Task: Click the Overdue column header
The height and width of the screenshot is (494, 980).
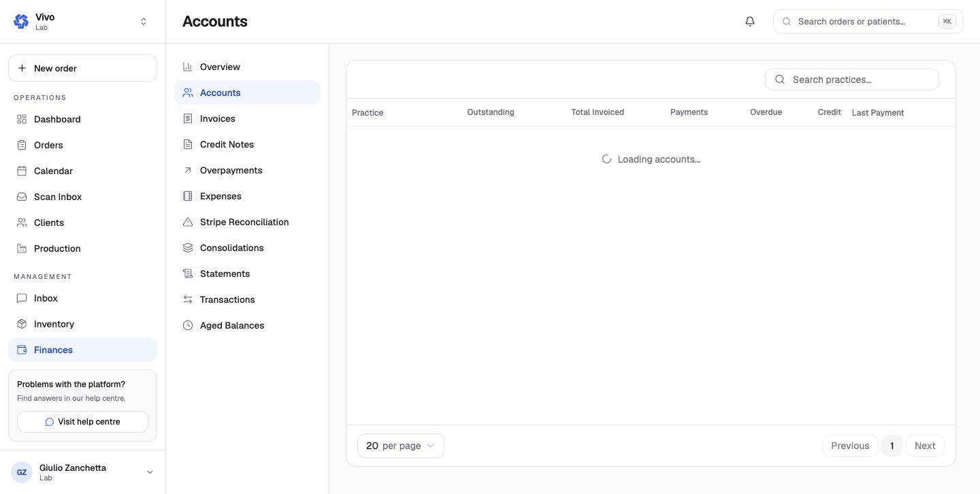Action: tap(766, 112)
